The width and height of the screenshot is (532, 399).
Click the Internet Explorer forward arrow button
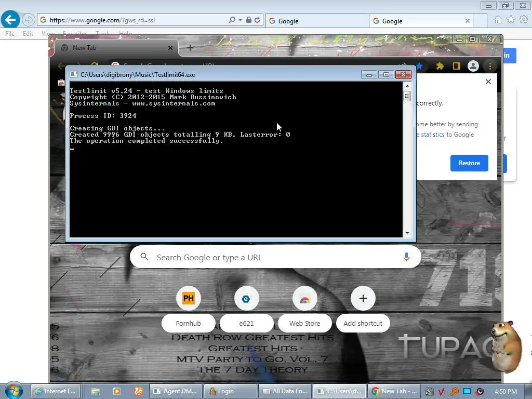tap(29, 20)
